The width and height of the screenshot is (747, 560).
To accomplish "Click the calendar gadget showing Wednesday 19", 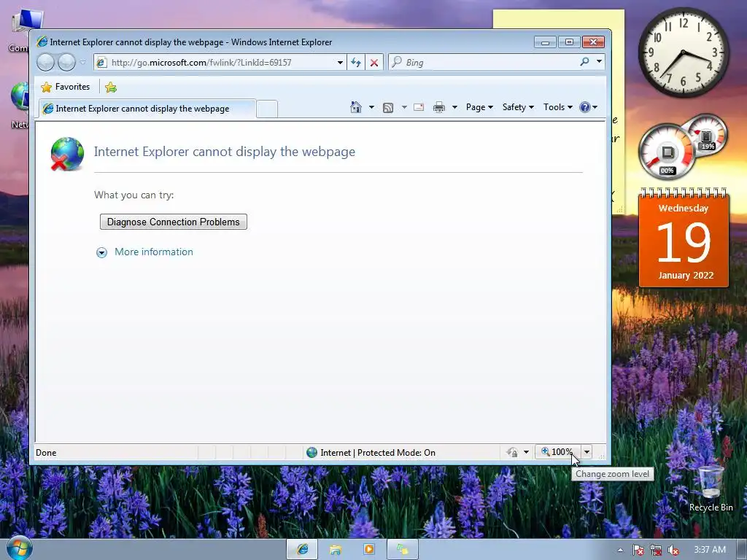I will coord(684,238).
